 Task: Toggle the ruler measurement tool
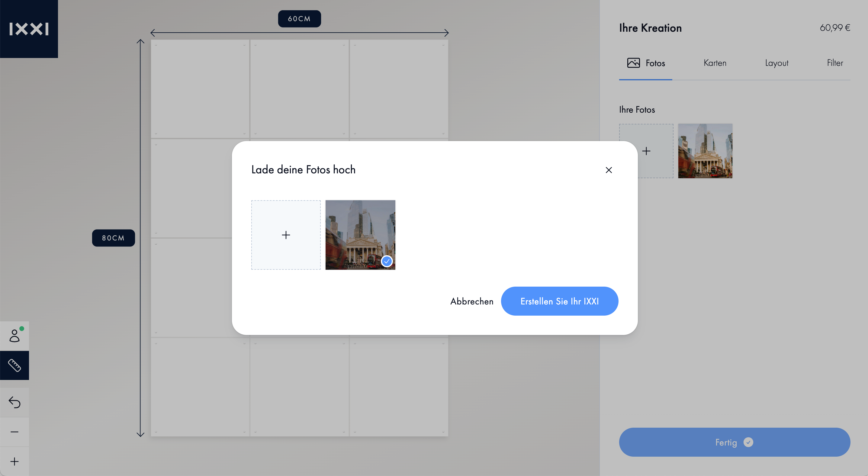pyautogui.click(x=14, y=365)
